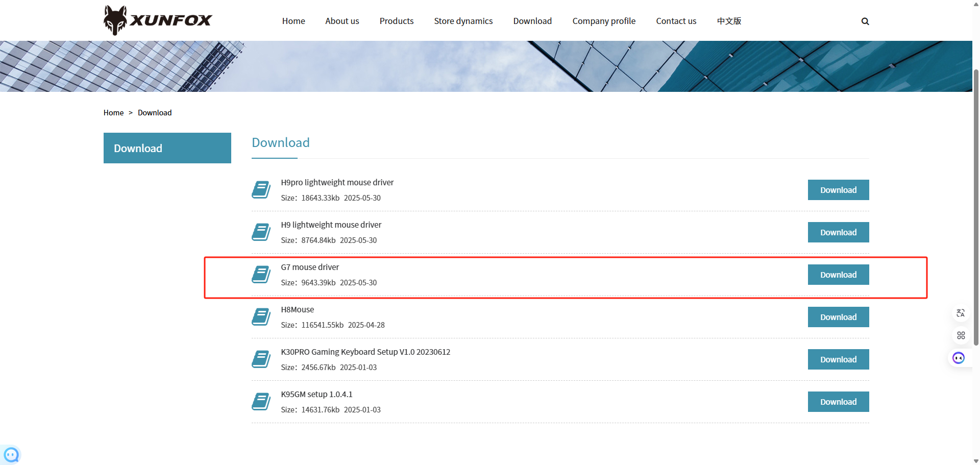Open the chat bubble icon at bottom-left corner
Viewport: 980px width, 465px height.
pos(11,454)
